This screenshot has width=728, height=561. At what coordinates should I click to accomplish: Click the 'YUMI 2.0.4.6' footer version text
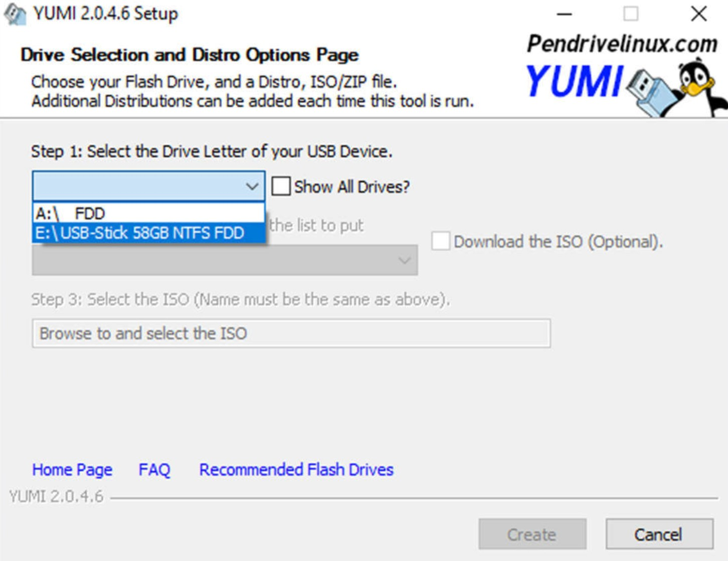[x=56, y=496]
